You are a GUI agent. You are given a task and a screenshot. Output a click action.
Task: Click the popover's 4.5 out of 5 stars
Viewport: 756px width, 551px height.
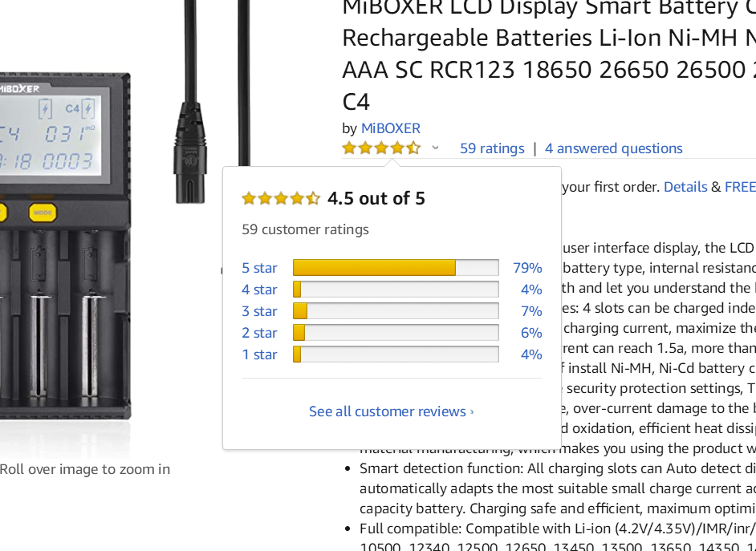(281, 198)
